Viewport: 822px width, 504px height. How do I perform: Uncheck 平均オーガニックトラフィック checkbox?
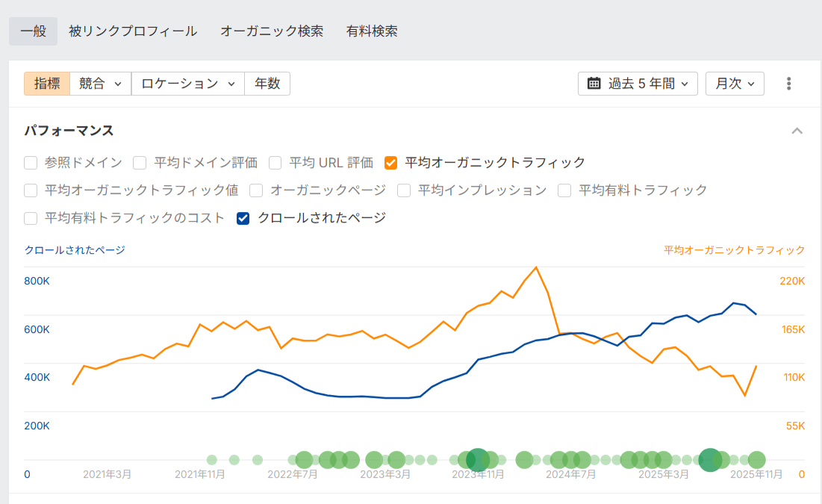click(390, 162)
